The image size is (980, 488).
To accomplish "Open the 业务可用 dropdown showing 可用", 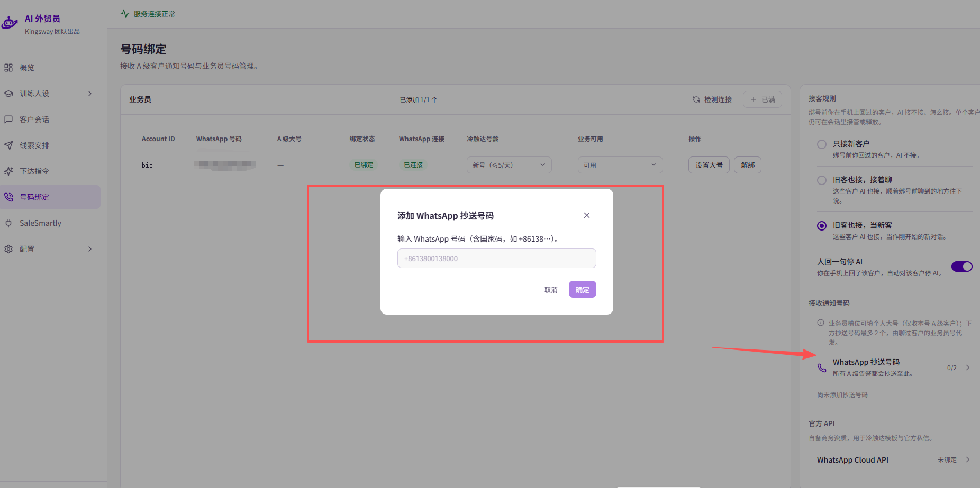I will tap(620, 165).
